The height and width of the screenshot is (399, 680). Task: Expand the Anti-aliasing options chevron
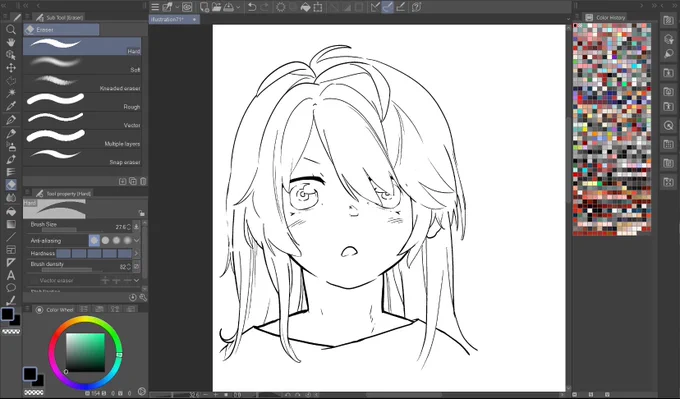(x=137, y=240)
